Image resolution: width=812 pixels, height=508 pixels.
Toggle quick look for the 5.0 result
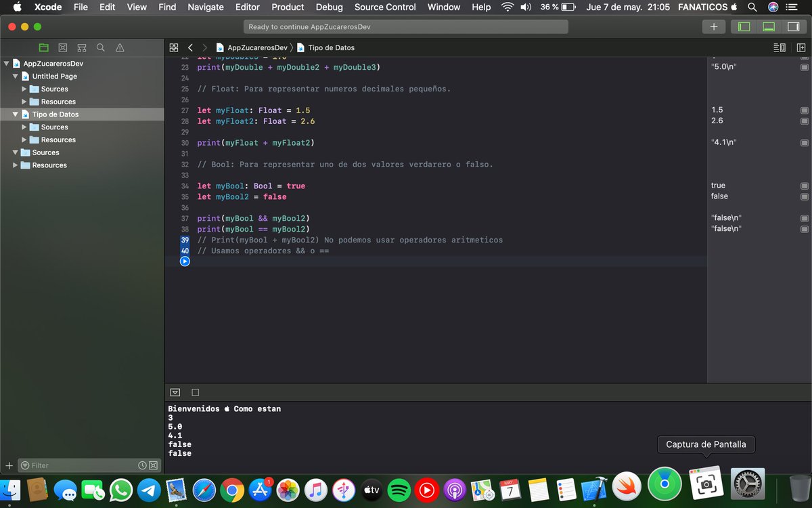tap(805, 67)
